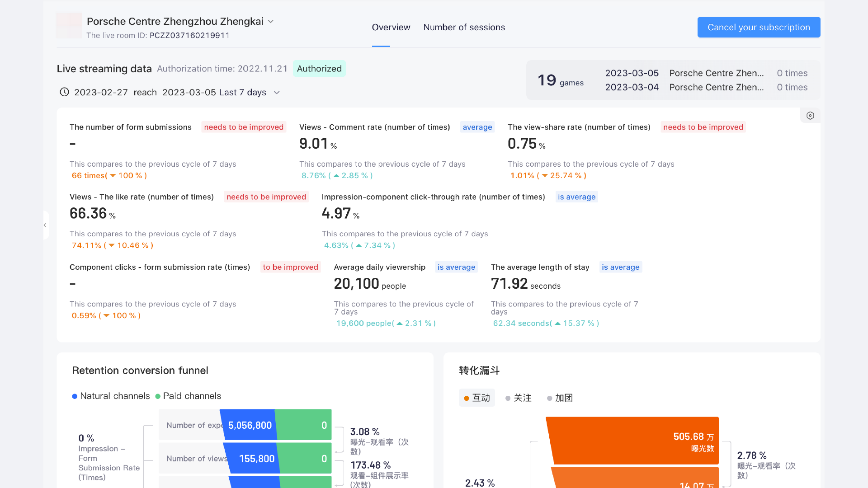
Task: Click the clock icon beside date range
Action: [64, 92]
